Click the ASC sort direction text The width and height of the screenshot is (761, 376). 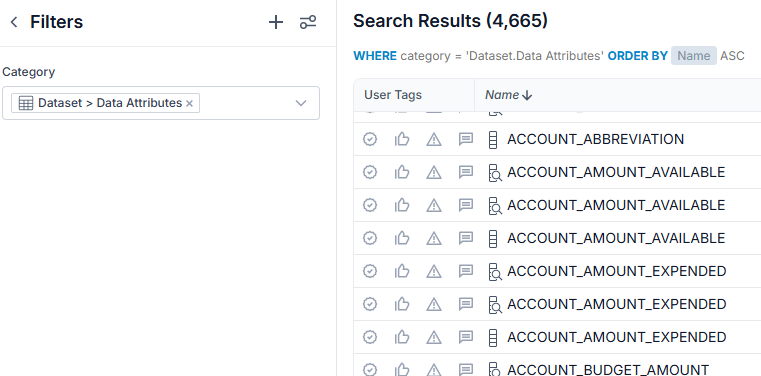pyautogui.click(x=732, y=56)
